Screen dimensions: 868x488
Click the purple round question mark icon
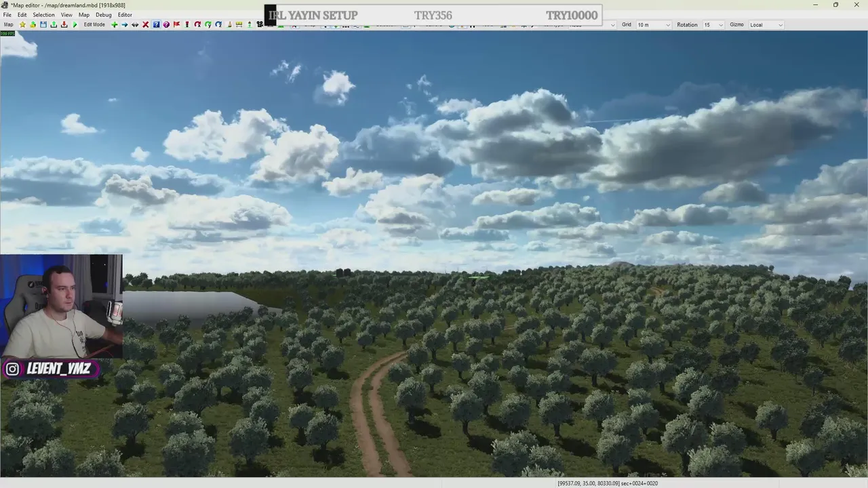(166, 24)
